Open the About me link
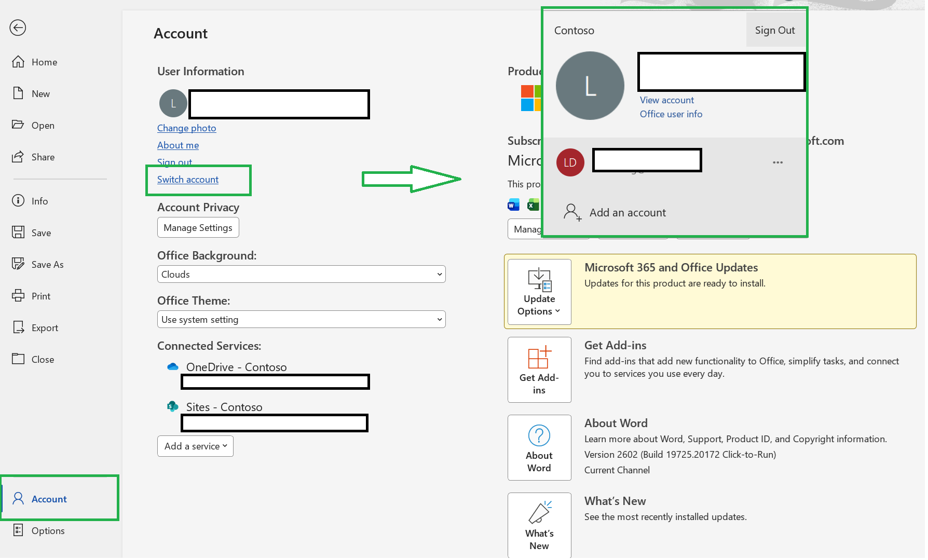The height and width of the screenshot is (560, 928). [178, 145]
